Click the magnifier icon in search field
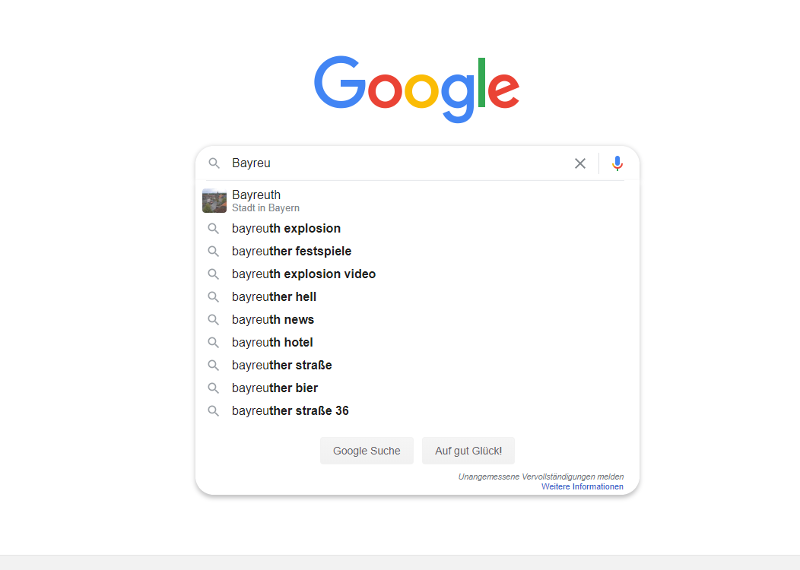 (214, 163)
